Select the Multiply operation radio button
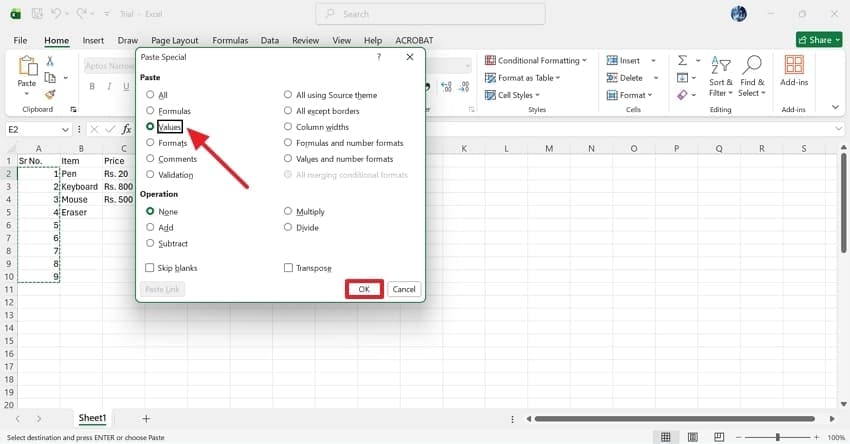 (x=288, y=211)
